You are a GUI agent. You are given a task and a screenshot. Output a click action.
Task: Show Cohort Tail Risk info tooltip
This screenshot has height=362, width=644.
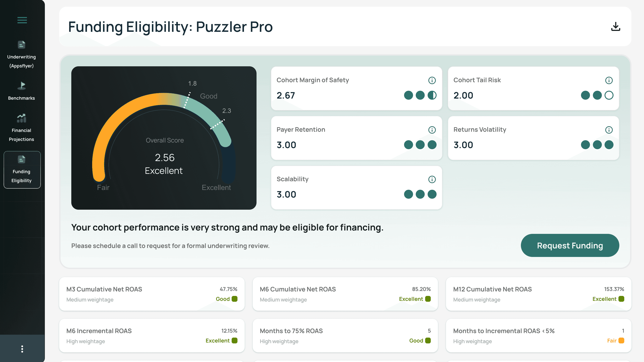coord(609,80)
